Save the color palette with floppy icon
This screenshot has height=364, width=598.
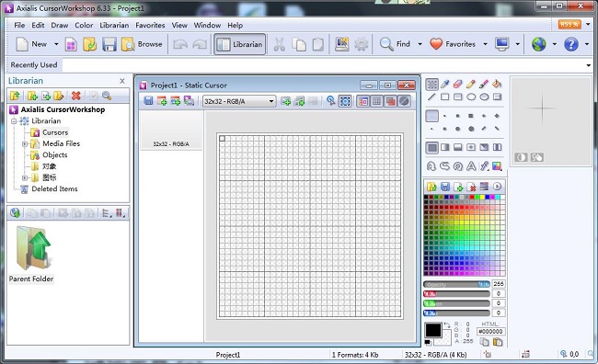(x=445, y=187)
